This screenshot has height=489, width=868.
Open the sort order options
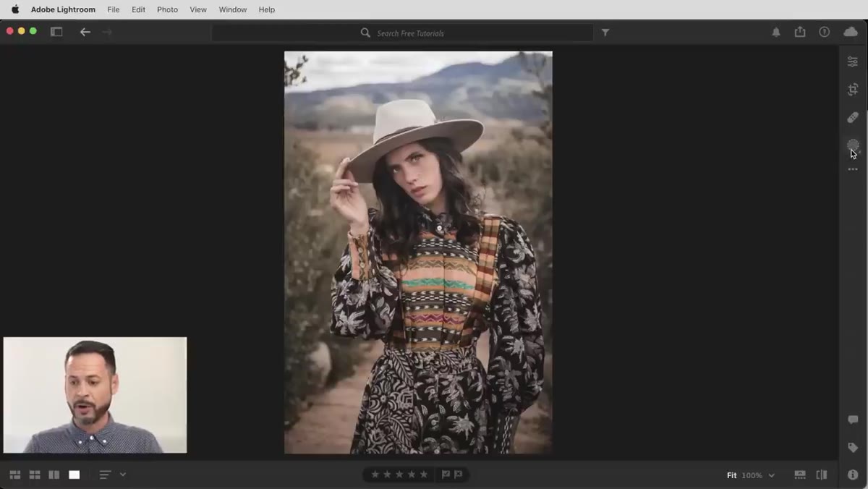tap(106, 475)
